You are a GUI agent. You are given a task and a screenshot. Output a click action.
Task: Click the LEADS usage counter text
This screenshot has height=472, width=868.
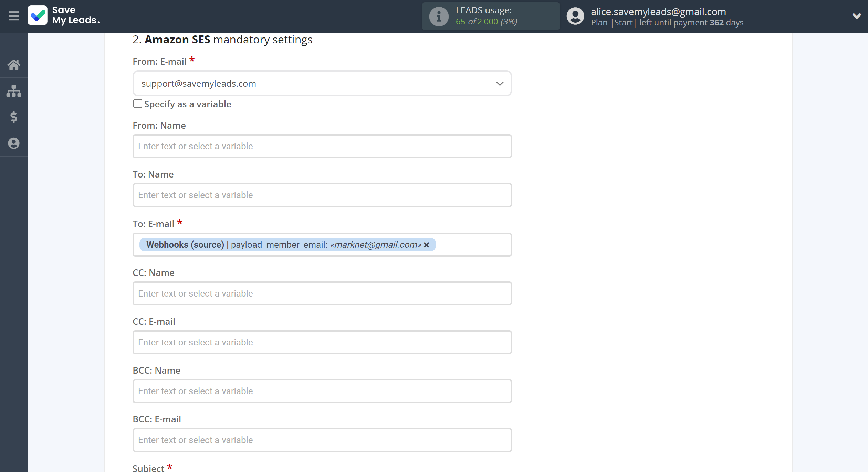tap(487, 22)
